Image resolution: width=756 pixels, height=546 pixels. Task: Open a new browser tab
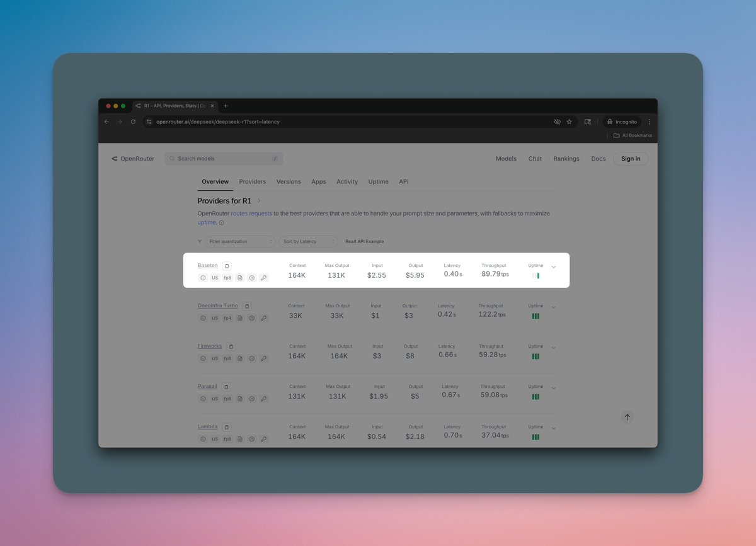tap(226, 106)
